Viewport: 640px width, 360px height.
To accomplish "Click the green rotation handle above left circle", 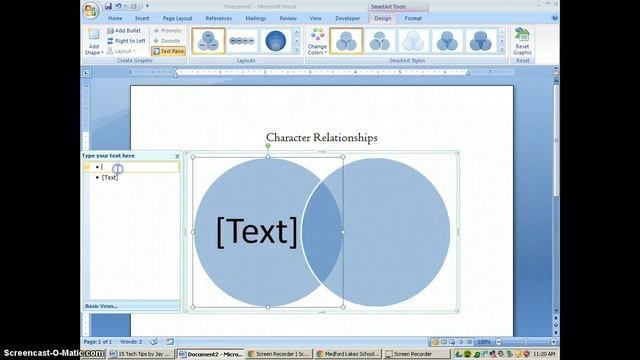I will pos(268,146).
